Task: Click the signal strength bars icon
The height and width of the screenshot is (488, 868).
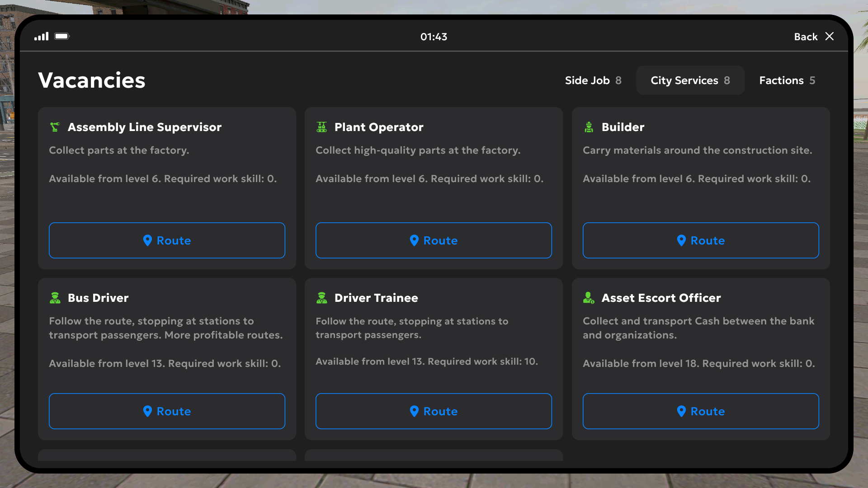Action: pyautogui.click(x=41, y=36)
